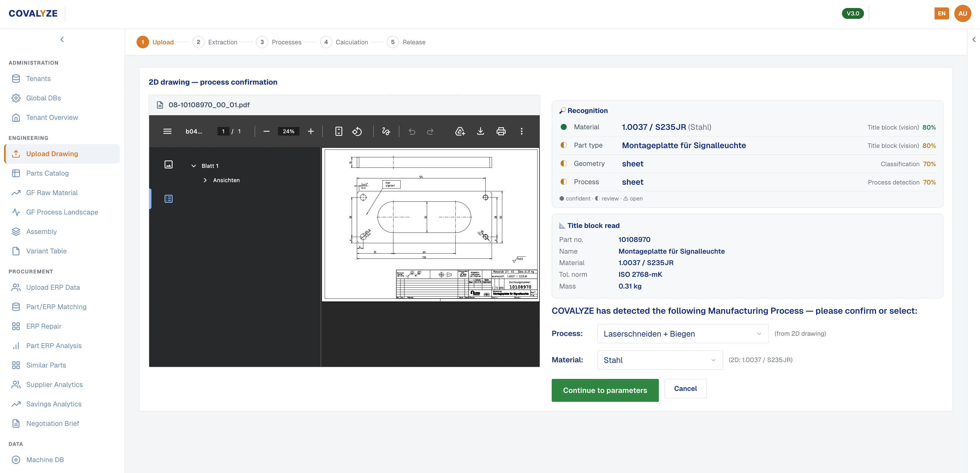Click Continue to parameters button
Screen dimensions: 980x473
click(x=605, y=390)
